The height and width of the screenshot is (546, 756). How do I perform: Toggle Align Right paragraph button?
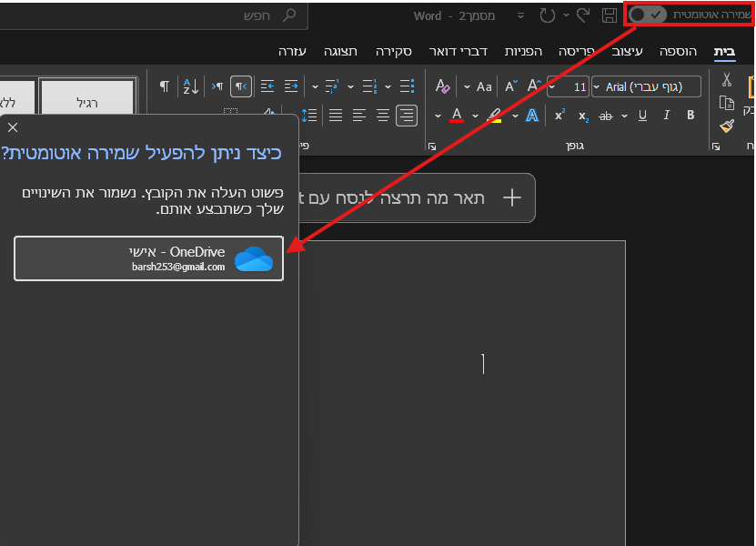click(x=407, y=116)
